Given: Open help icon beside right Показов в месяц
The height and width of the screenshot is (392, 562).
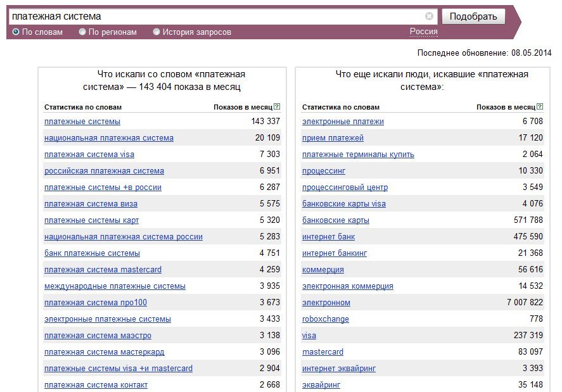Looking at the screenshot, I should [540, 106].
